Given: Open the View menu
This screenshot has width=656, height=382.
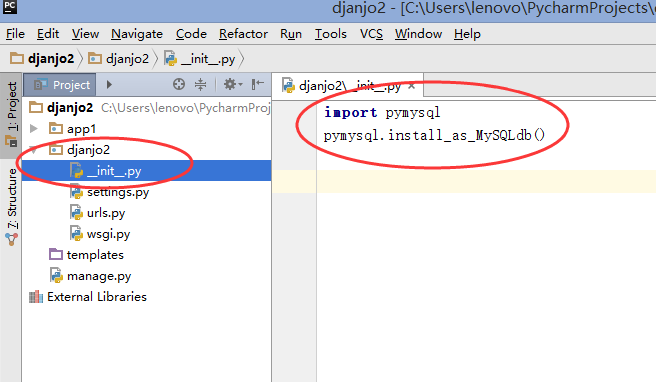Looking at the screenshot, I should [85, 34].
